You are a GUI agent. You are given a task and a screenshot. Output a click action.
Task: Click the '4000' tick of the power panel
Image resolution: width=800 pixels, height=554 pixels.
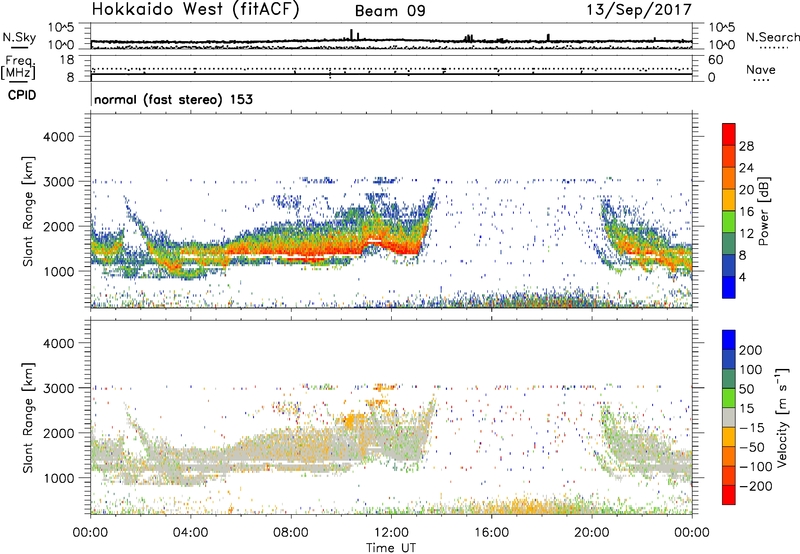point(59,137)
